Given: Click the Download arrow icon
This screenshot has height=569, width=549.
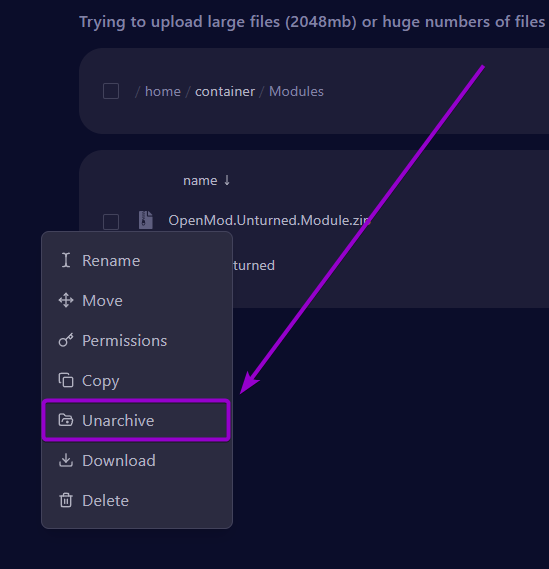Looking at the screenshot, I should 66,460.
